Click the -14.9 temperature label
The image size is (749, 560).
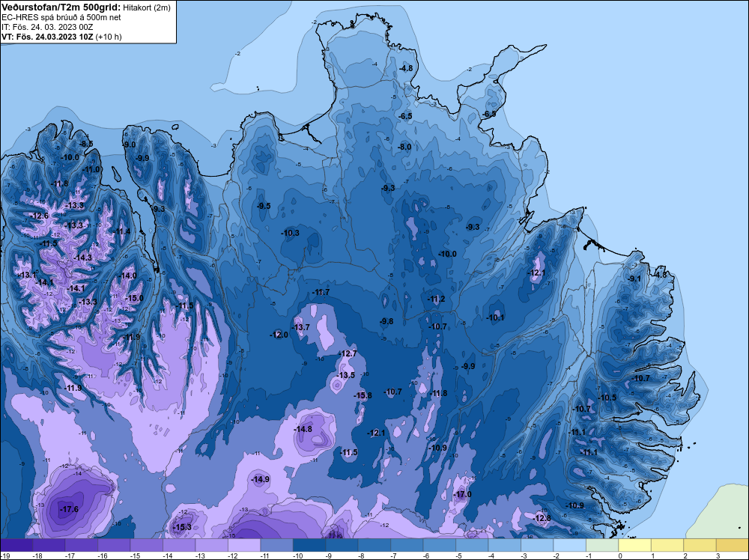click(x=261, y=479)
